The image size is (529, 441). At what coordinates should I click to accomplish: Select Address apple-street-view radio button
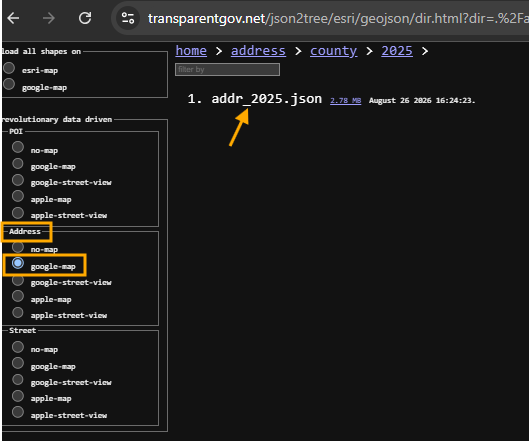[18, 312]
